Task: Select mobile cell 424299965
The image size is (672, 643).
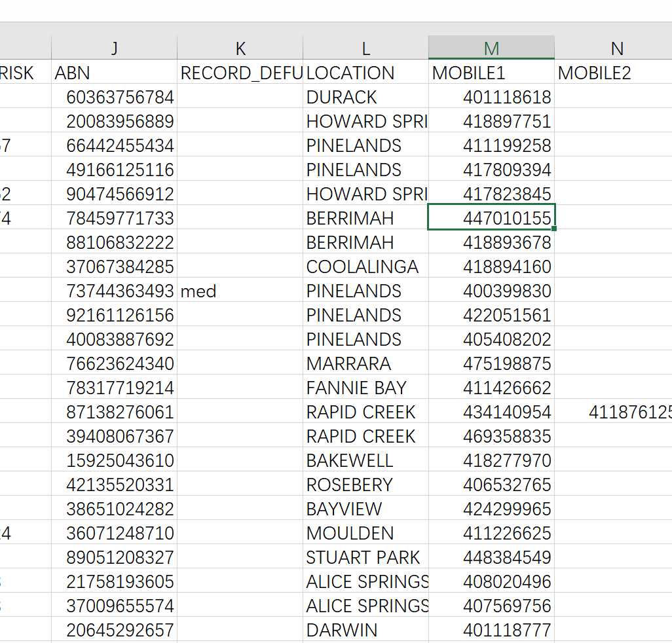Action: click(491, 507)
